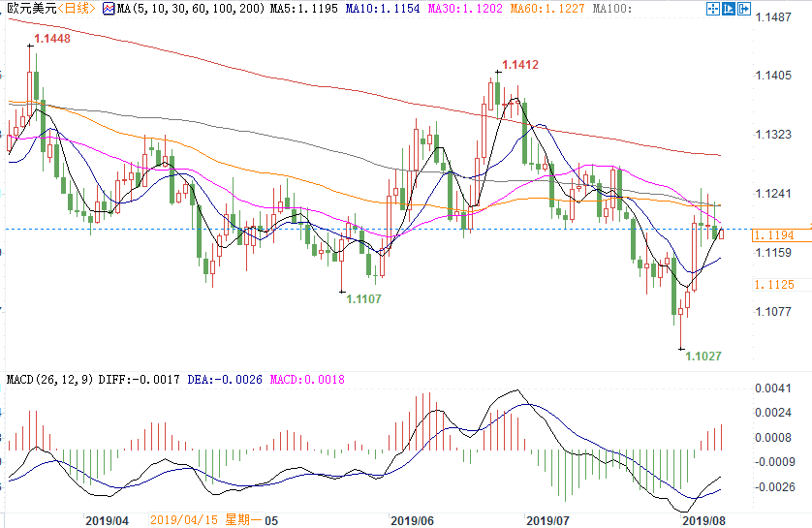The width and height of the screenshot is (812, 528).
Task: Click the four-arrow move icon in top-right toolbar
Action: point(712,9)
